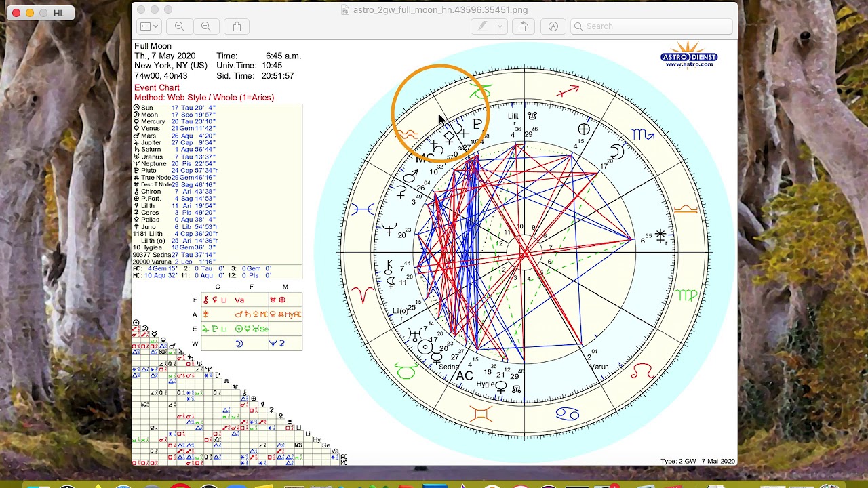868x488 pixels.
Task: Click the AC ascendant label in chart
Action: [465, 375]
